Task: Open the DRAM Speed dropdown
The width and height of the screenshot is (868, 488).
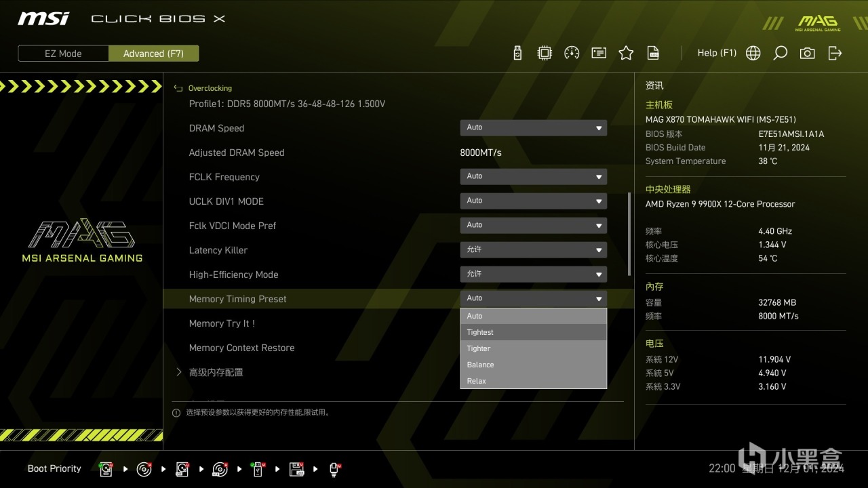Action: click(x=534, y=127)
